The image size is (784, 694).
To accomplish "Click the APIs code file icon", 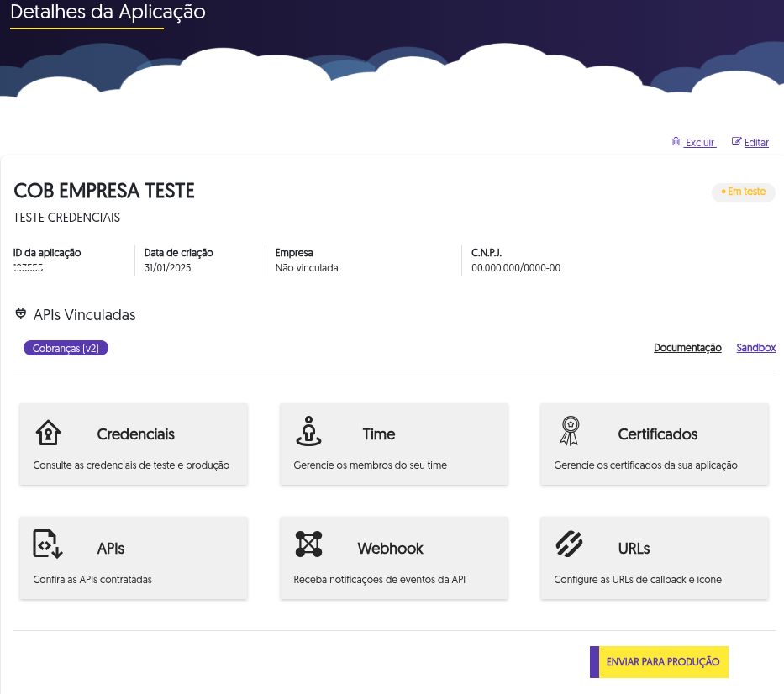I will [x=48, y=544].
